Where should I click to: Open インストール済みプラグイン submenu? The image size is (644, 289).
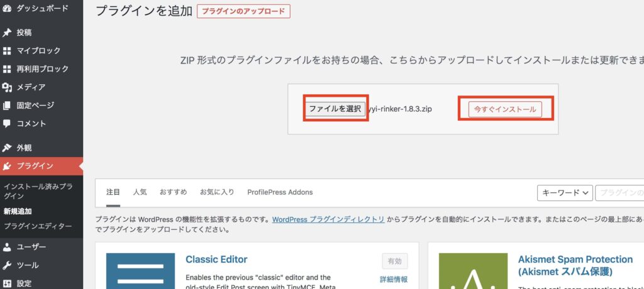(38, 191)
